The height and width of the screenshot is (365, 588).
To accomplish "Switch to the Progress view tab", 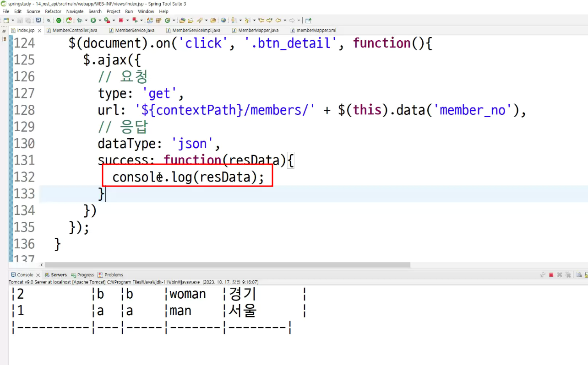I will point(82,275).
